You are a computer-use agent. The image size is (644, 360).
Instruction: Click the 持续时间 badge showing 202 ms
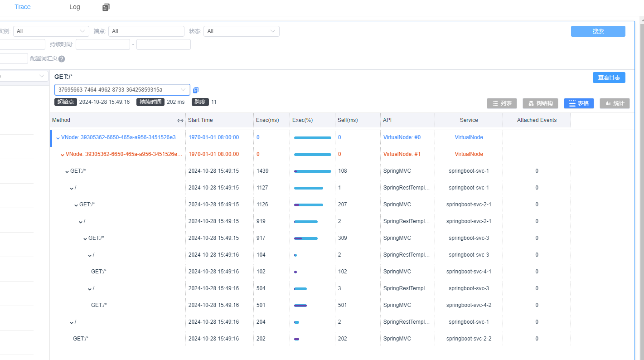tap(151, 102)
